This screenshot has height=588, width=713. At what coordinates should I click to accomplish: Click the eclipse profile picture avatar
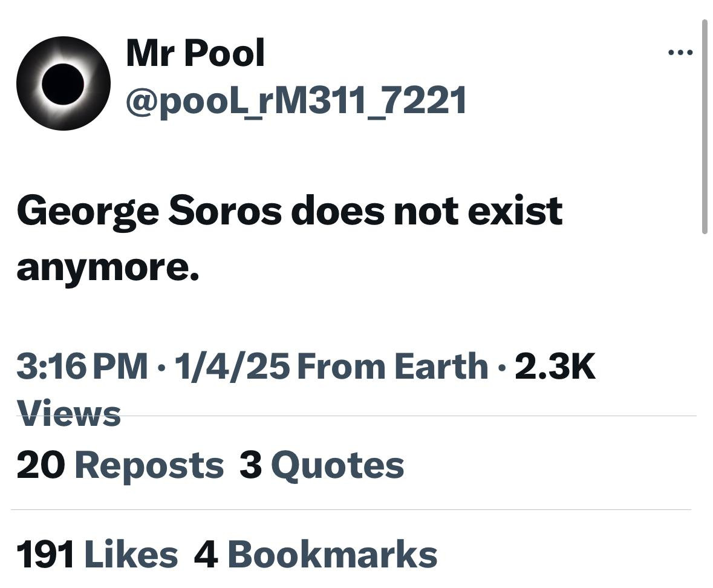tap(63, 83)
